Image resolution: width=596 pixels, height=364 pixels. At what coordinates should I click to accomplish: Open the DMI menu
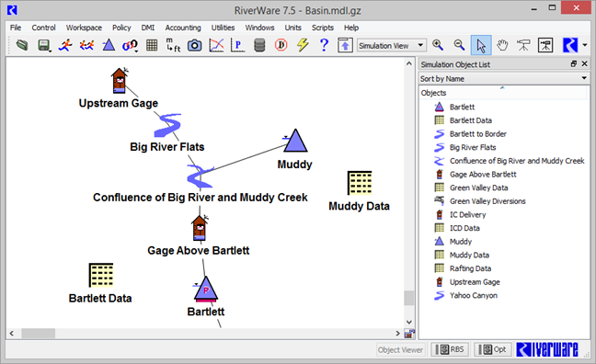tap(148, 28)
